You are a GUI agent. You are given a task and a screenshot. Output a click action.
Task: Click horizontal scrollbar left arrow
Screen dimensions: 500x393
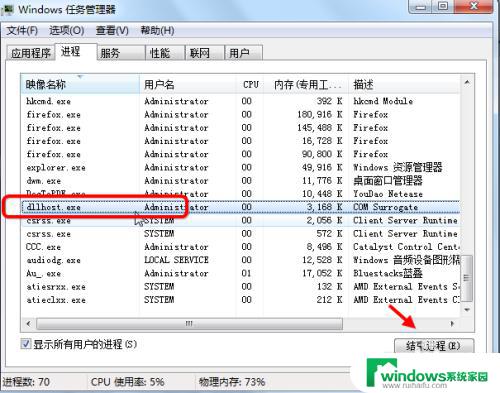pos(29,324)
